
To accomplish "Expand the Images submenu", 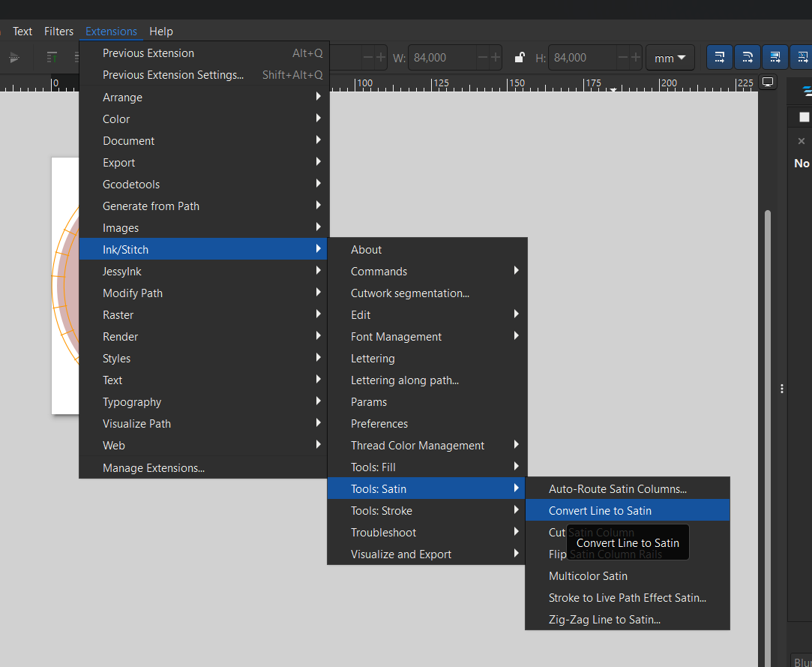I will click(x=204, y=228).
